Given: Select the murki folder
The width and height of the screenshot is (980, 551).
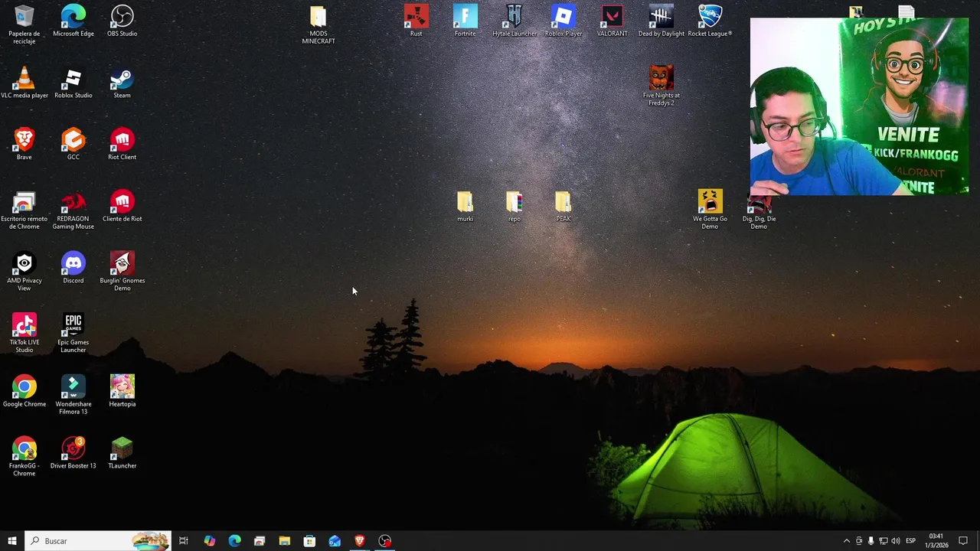Looking at the screenshot, I should click(x=465, y=207).
